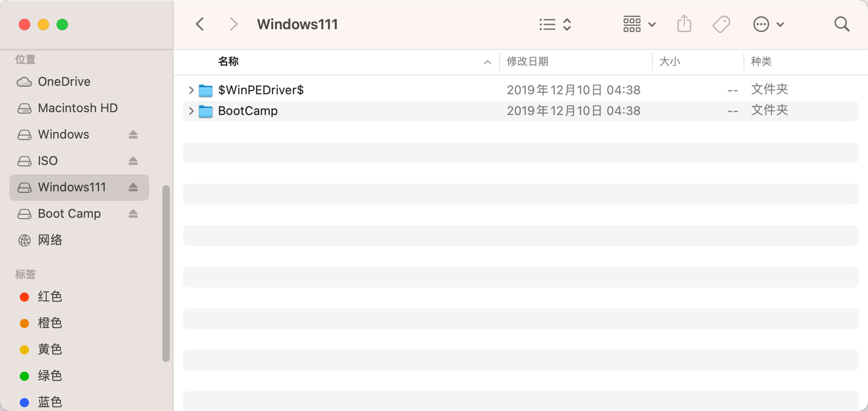This screenshot has height=411, width=868.
Task: Filter by the orange 橙色 tag
Action: coord(79,323)
